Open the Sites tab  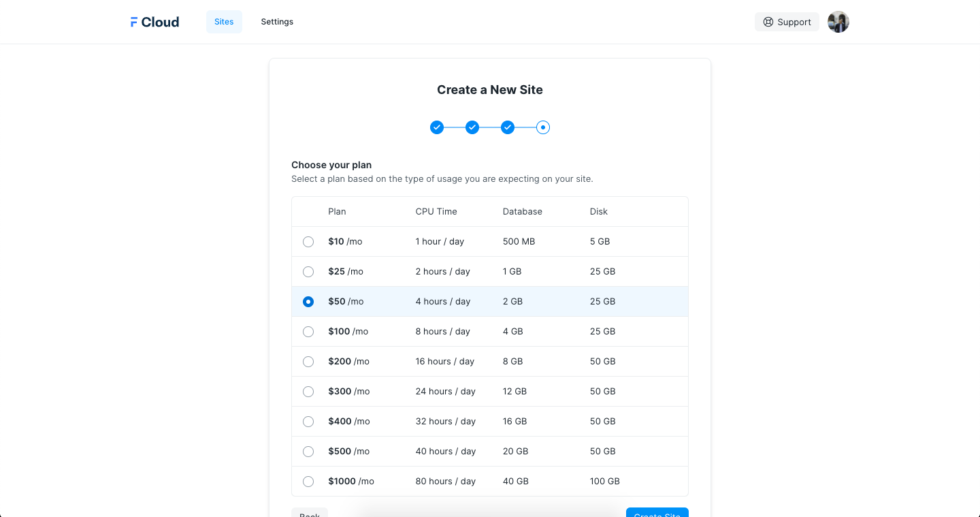(x=224, y=22)
